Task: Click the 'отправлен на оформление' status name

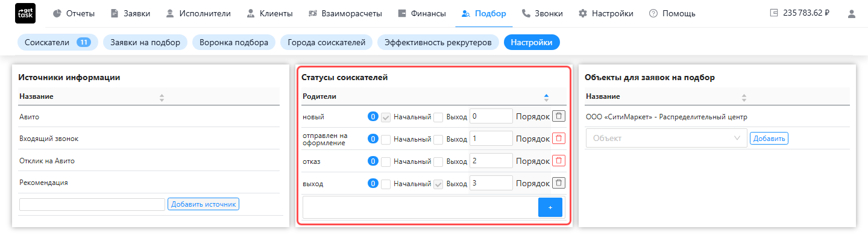Action: point(325,139)
